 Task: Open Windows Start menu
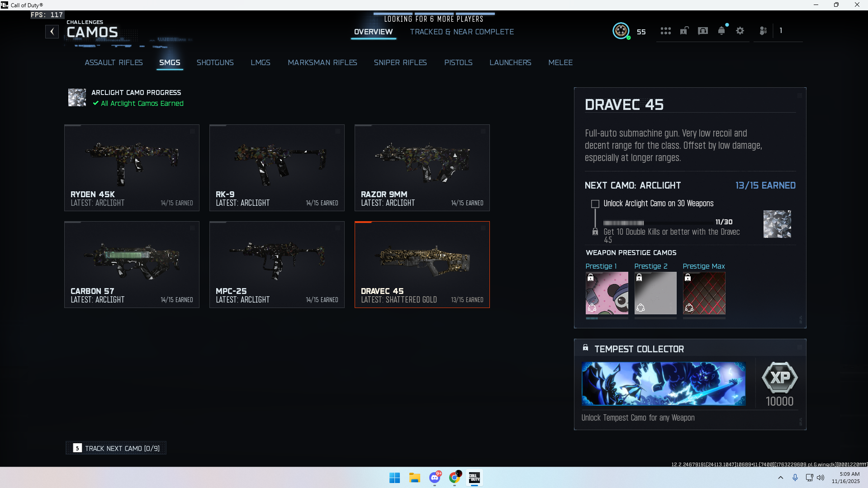coord(394,478)
